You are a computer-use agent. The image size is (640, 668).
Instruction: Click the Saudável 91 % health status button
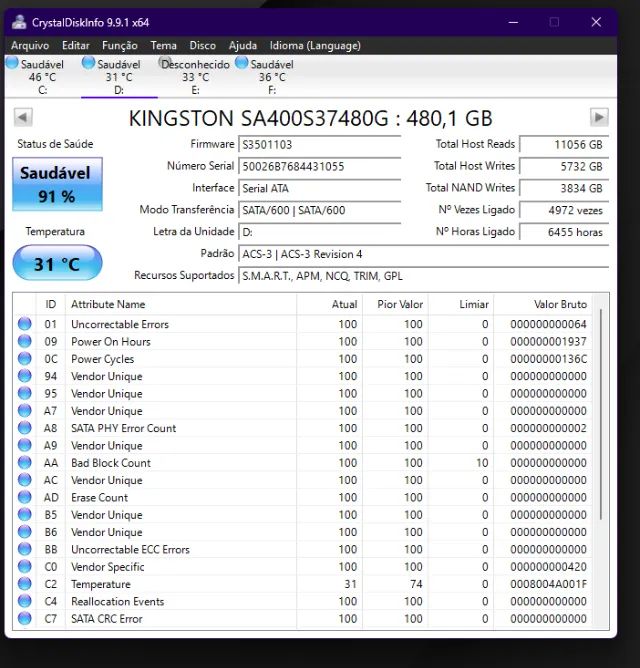point(57,184)
